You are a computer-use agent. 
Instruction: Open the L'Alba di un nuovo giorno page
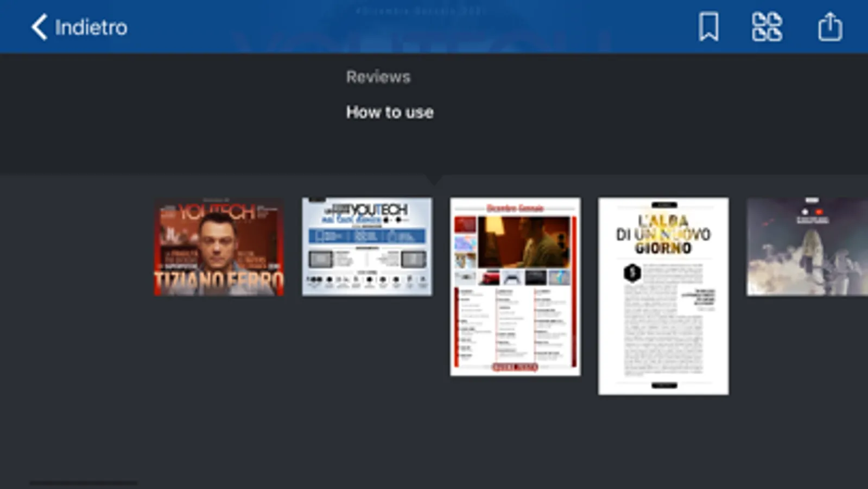(x=663, y=296)
